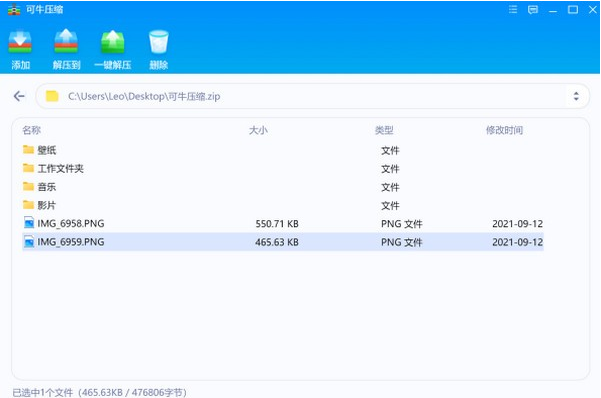Select the 壁纸 folder
The width and height of the screenshot is (601, 398).
(283, 150)
